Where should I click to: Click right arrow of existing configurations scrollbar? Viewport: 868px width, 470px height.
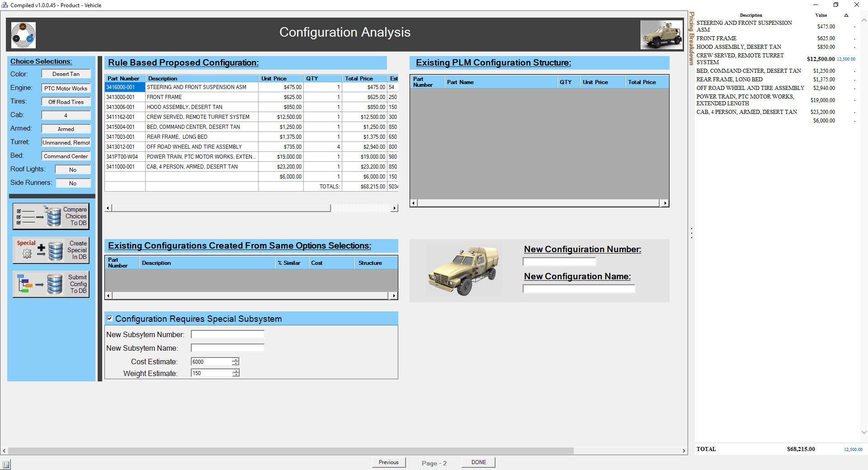394,296
